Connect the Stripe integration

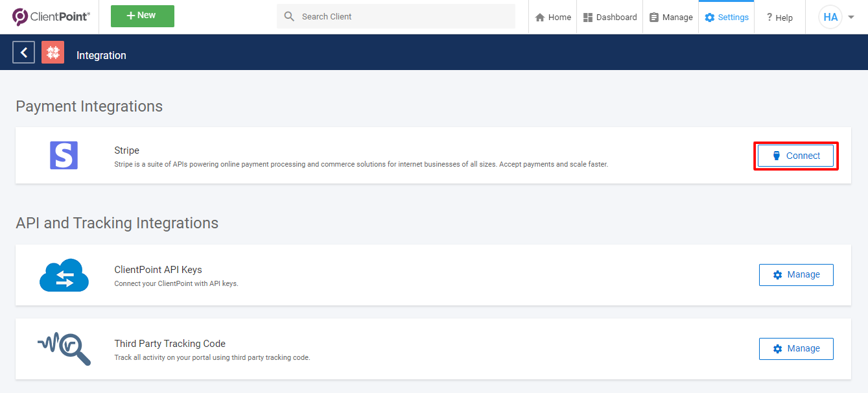coord(795,156)
